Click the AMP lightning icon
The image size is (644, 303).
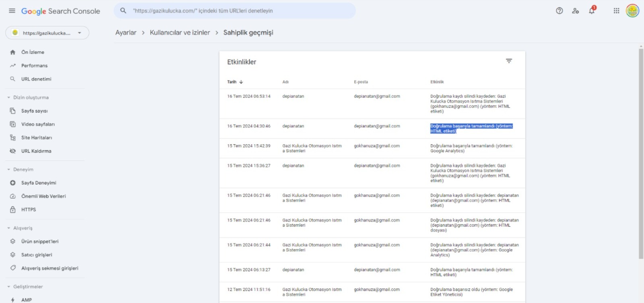pyautogui.click(x=13, y=300)
